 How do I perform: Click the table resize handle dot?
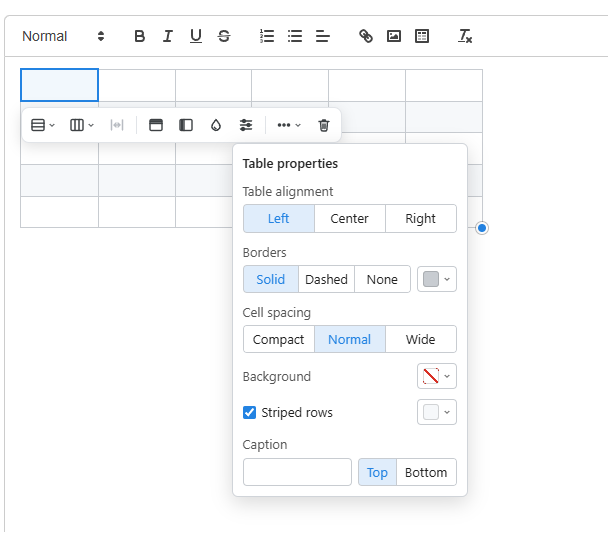pos(482,228)
